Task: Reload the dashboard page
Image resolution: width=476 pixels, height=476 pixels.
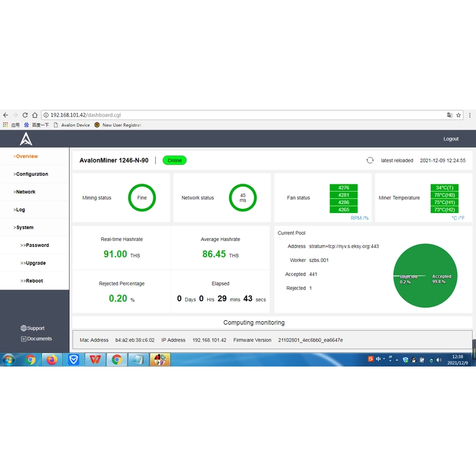Action: click(x=25, y=115)
